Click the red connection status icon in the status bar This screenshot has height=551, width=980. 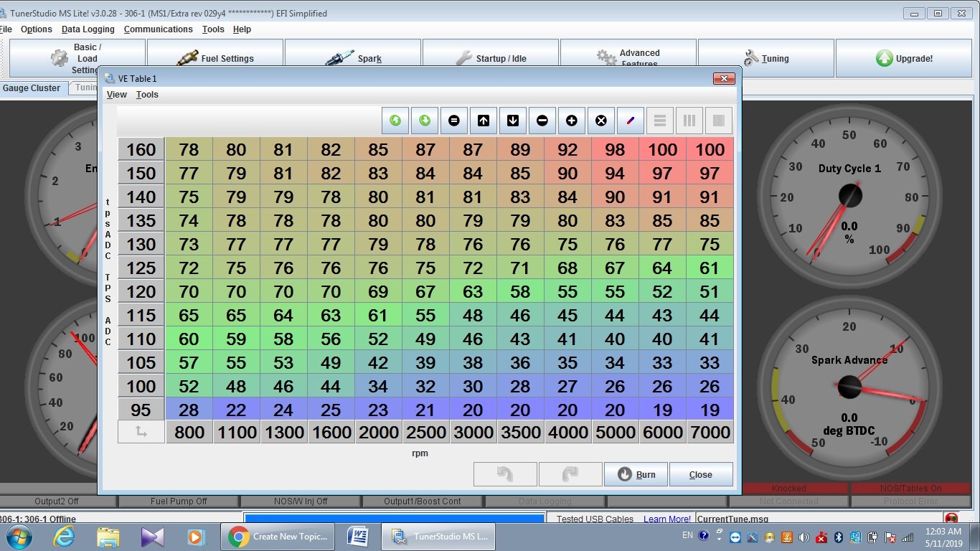pyautogui.click(x=951, y=518)
